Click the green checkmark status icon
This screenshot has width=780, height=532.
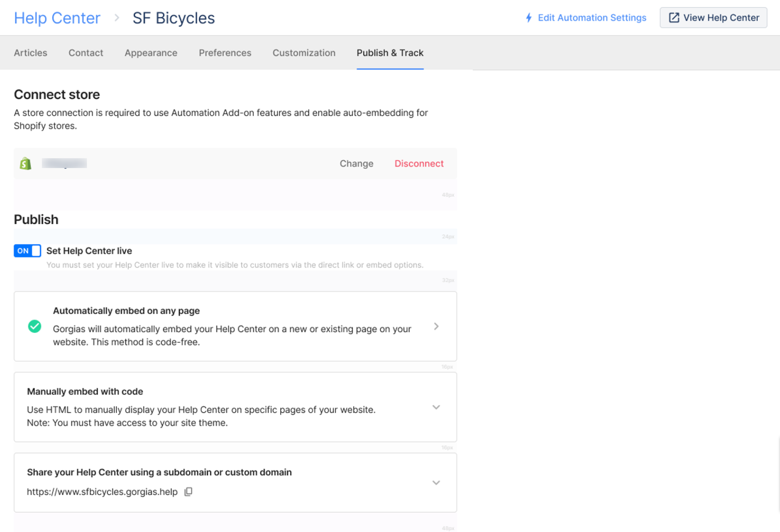pyautogui.click(x=34, y=326)
